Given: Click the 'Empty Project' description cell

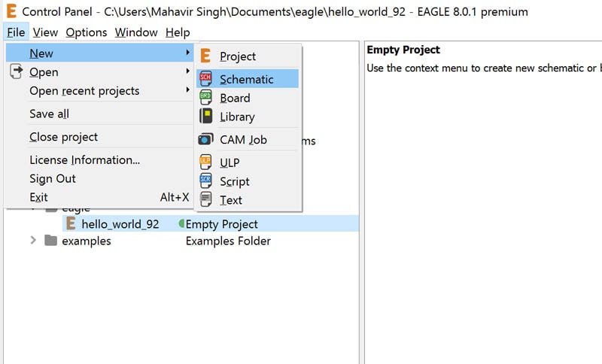Looking at the screenshot, I should tap(221, 224).
